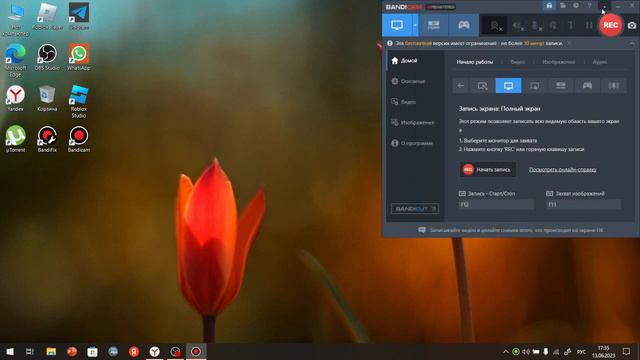
Task: Open the screen mode dropdown arrow
Action: (x=415, y=25)
